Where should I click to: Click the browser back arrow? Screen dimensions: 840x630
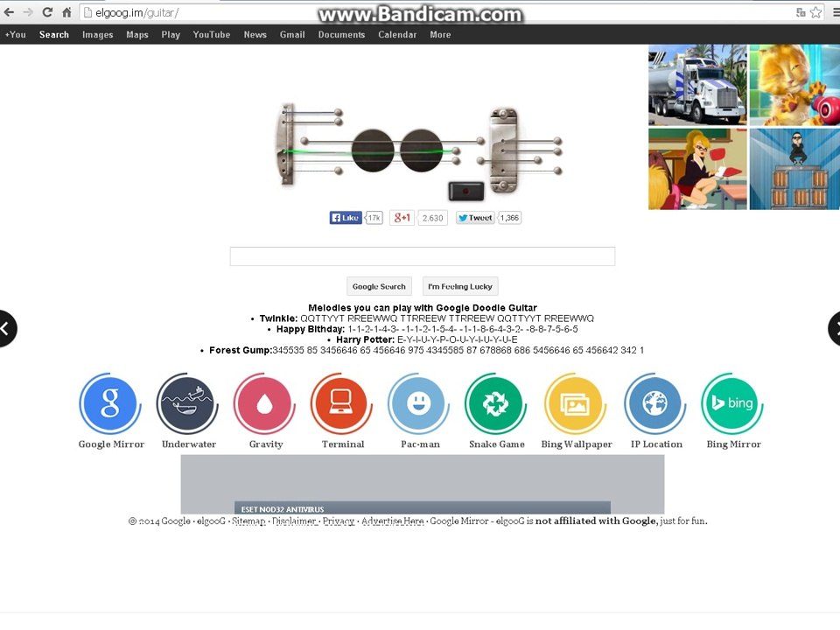pos(9,12)
